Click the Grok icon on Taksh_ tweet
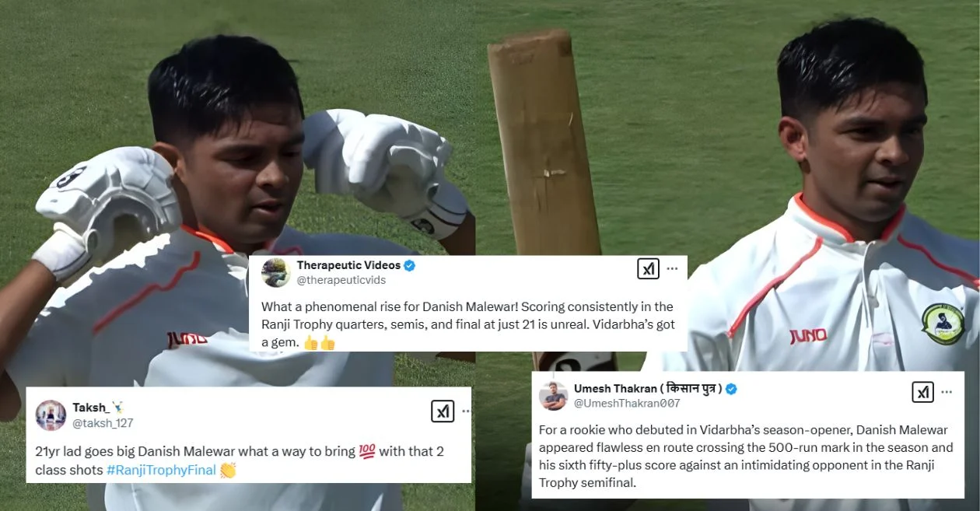 pyautogui.click(x=443, y=411)
